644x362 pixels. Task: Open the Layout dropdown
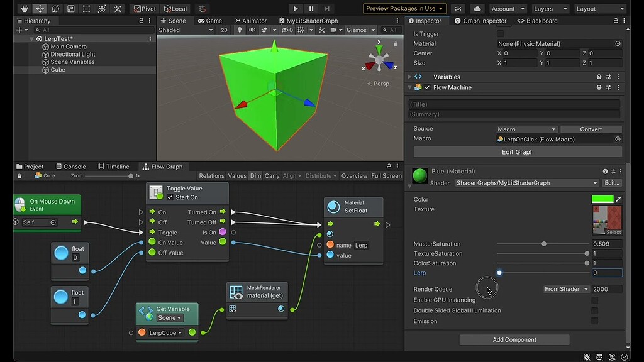click(x=600, y=9)
